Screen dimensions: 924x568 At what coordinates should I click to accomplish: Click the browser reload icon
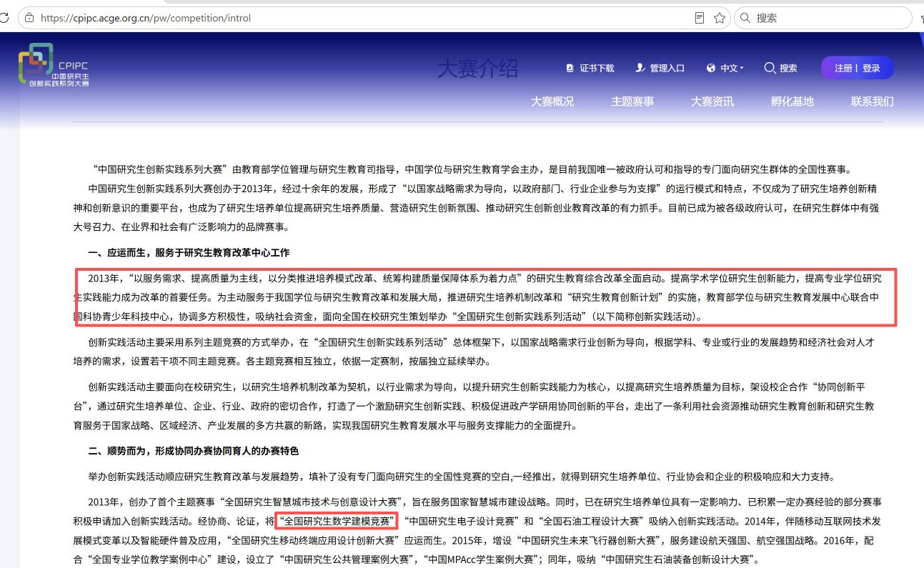click(4, 18)
